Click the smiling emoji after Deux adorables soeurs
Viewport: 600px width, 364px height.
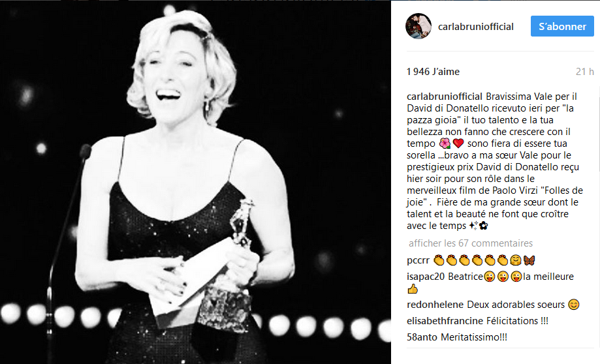point(574,305)
